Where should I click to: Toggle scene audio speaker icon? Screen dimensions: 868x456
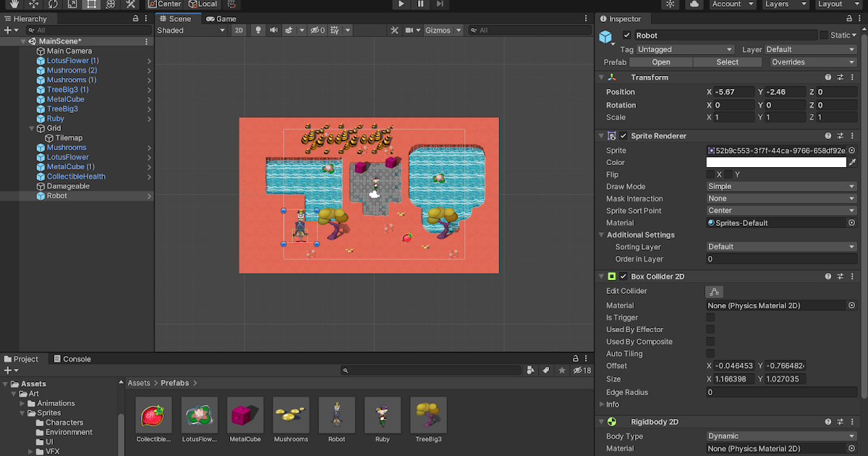(x=273, y=30)
